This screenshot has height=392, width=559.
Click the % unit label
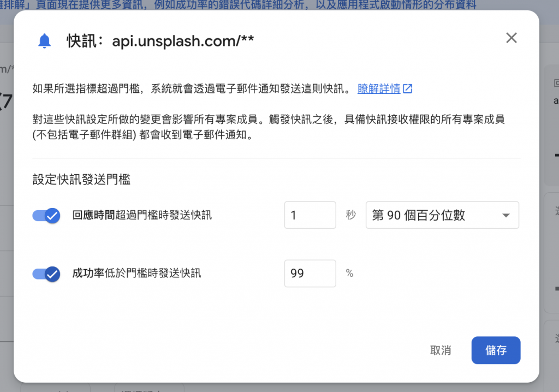coord(349,273)
